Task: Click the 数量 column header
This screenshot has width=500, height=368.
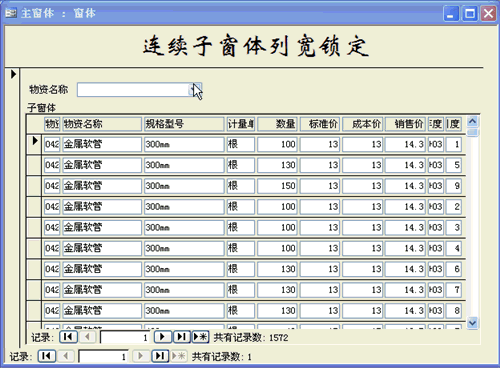Action: point(277,124)
